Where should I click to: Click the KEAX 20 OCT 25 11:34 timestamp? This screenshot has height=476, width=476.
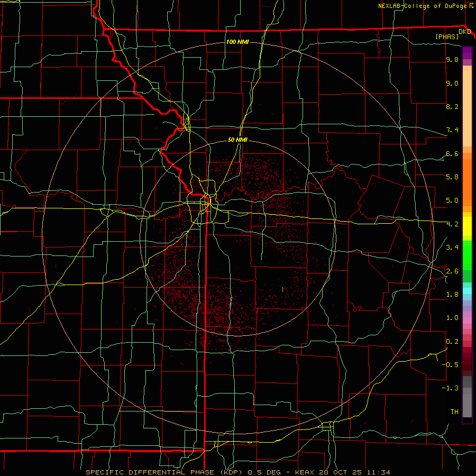342,472
